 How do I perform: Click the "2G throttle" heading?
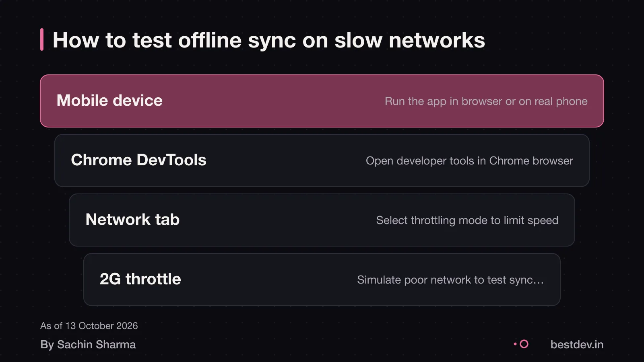coord(140,279)
